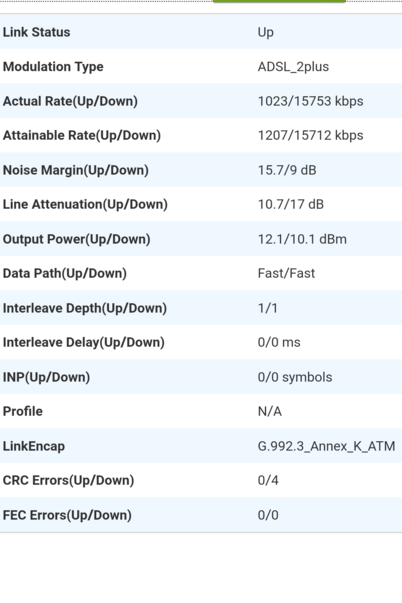Viewport: 402px width, 603px height.
Task: Click the Profile value N/A
Action: coord(270,411)
